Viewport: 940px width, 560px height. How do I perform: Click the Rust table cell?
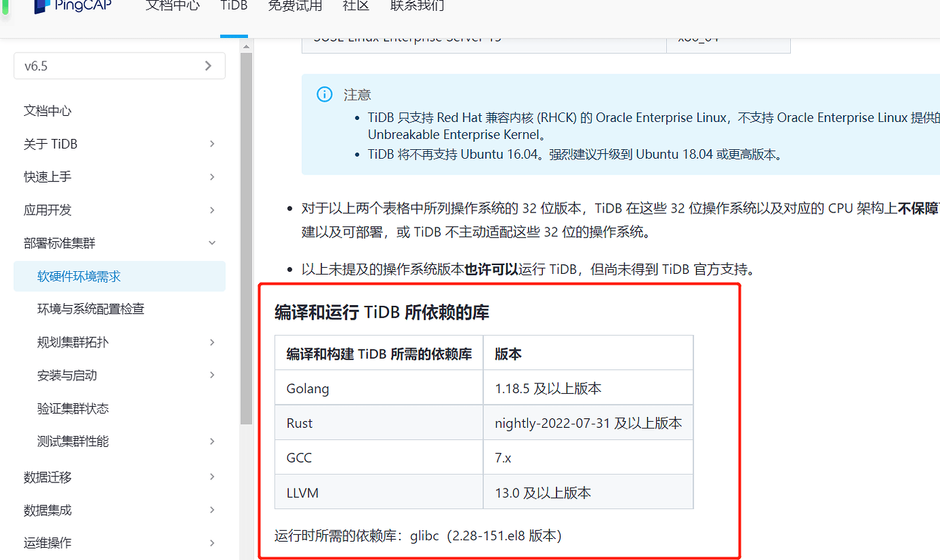[x=379, y=423]
